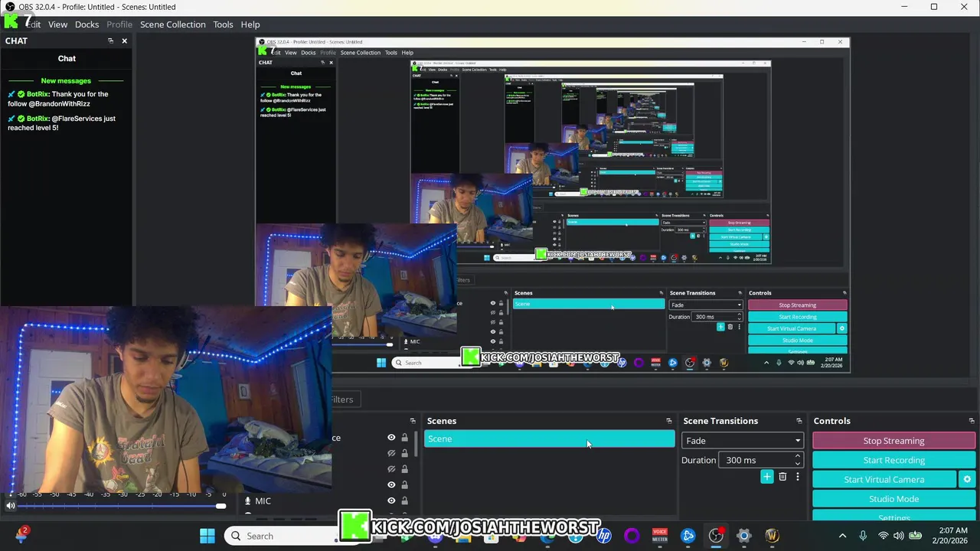Open virtual camera gear settings

click(967, 480)
